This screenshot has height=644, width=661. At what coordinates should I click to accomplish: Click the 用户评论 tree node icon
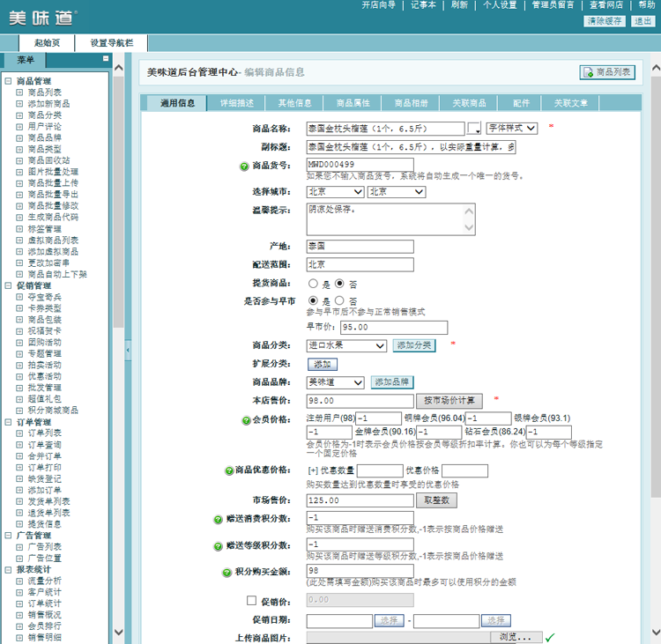[x=19, y=127]
